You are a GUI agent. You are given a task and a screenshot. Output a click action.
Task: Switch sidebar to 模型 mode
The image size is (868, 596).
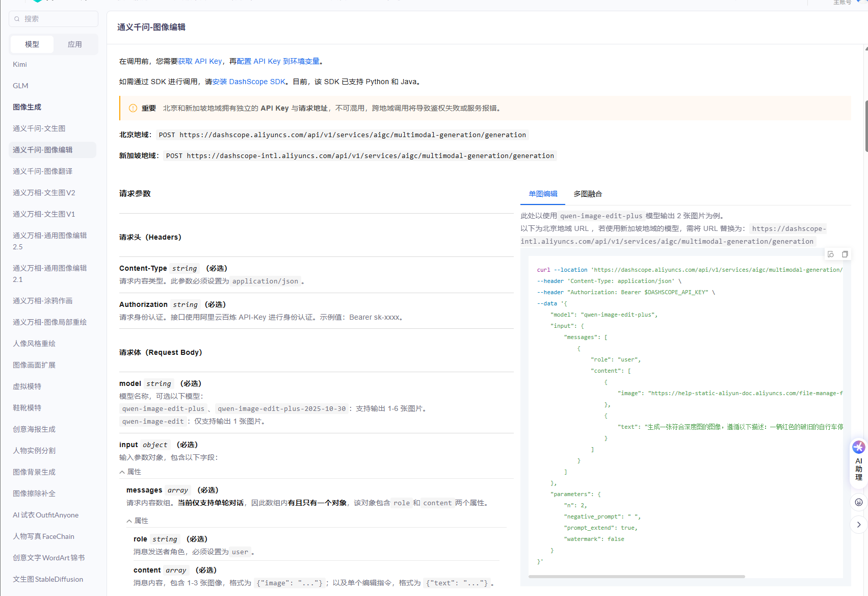[x=32, y=44]
